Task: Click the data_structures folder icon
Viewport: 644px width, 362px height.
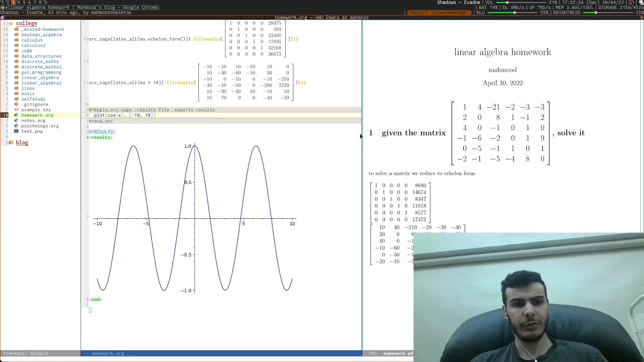Action: [x=17, y=56]
